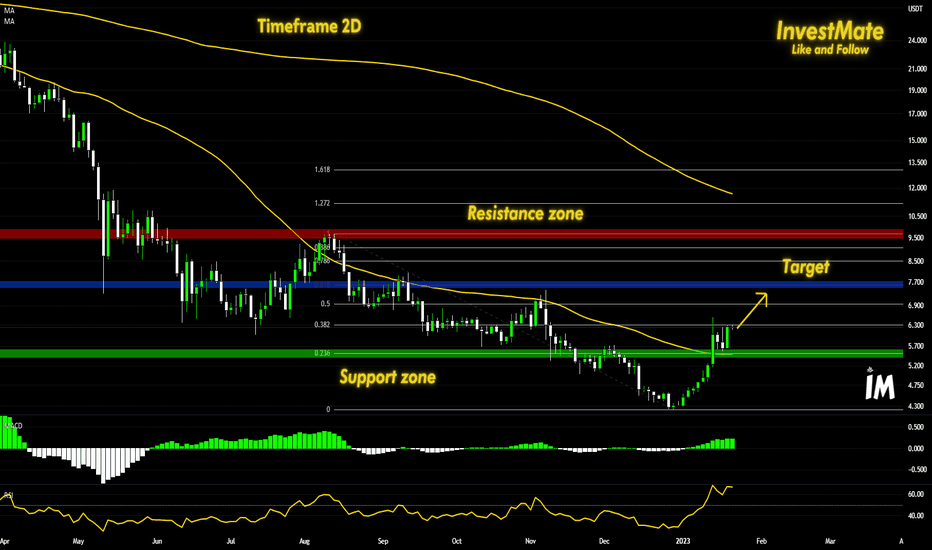Pick the 13.500 price axis value

coord(917,162)
